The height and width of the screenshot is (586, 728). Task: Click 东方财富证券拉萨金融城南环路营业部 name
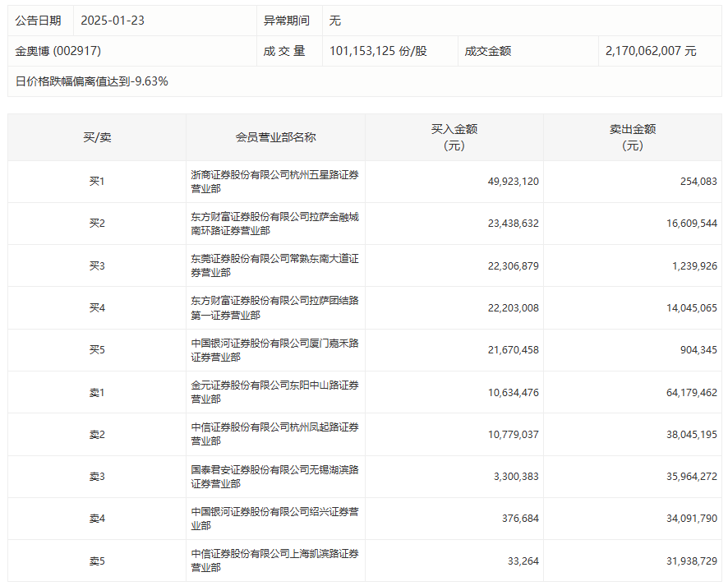point(275,224)
